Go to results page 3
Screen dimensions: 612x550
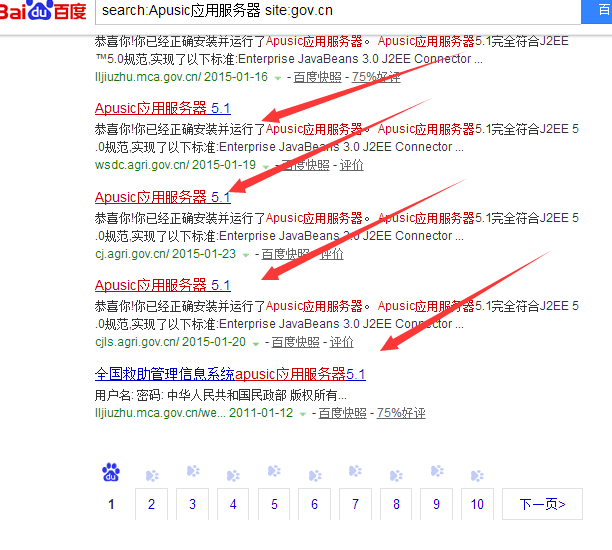point(192,504)
